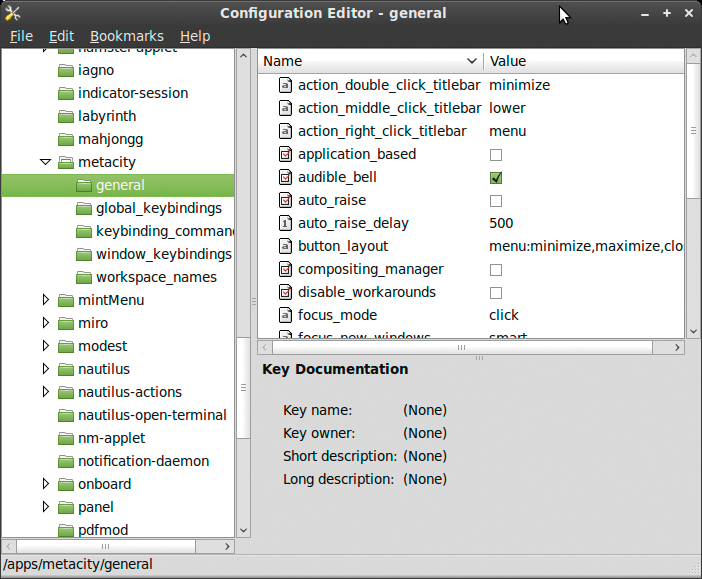Click string key icon for button_layout
Image resolution: width=702 pixels, height=579 pixels.
tap(285, 246)
